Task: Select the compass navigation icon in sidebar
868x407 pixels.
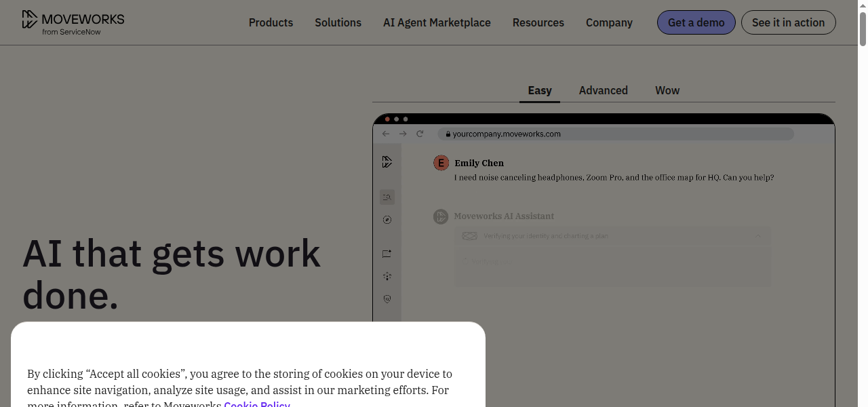Action: 387,219
